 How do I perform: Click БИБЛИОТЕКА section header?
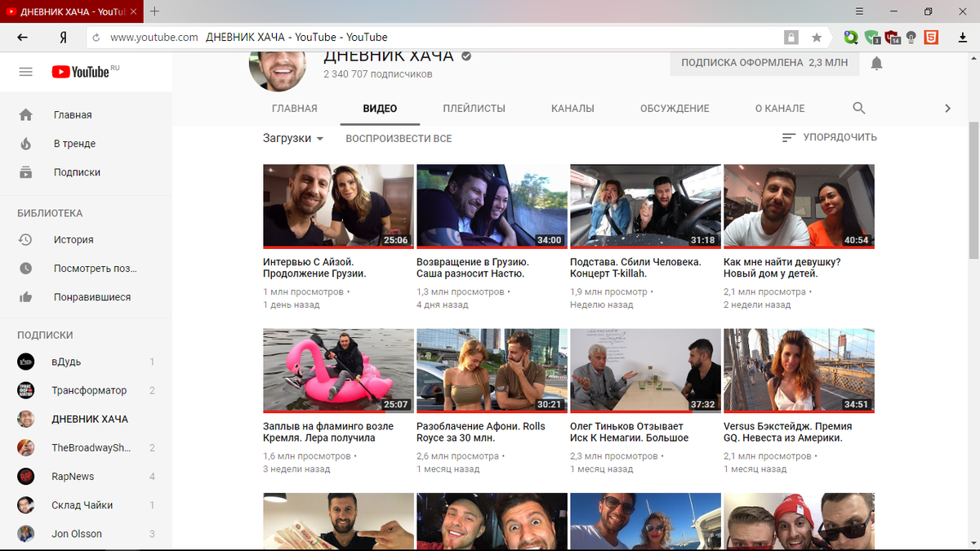coord(50,213)
